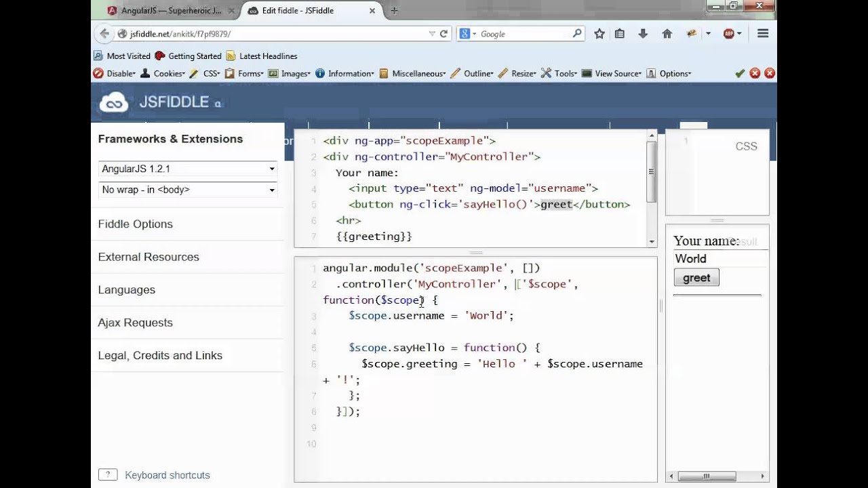Open the Resize toolbar menu

click(x=517, y=73)
